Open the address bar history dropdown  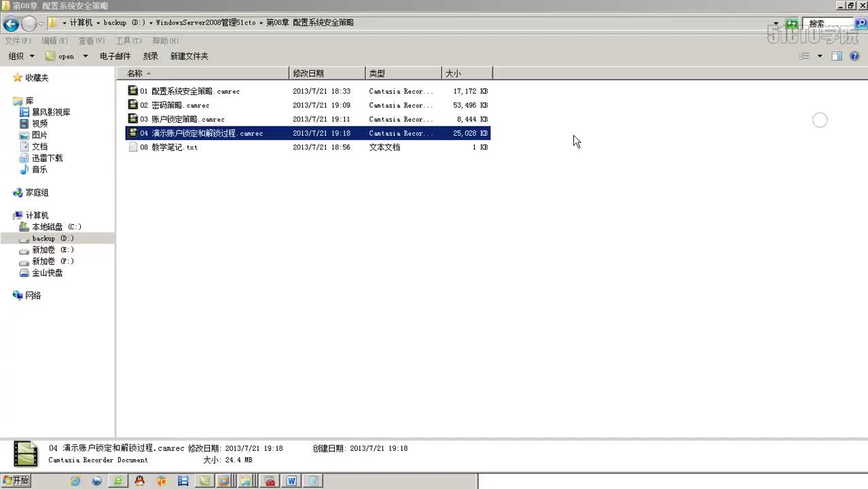[x=776, y=23]
